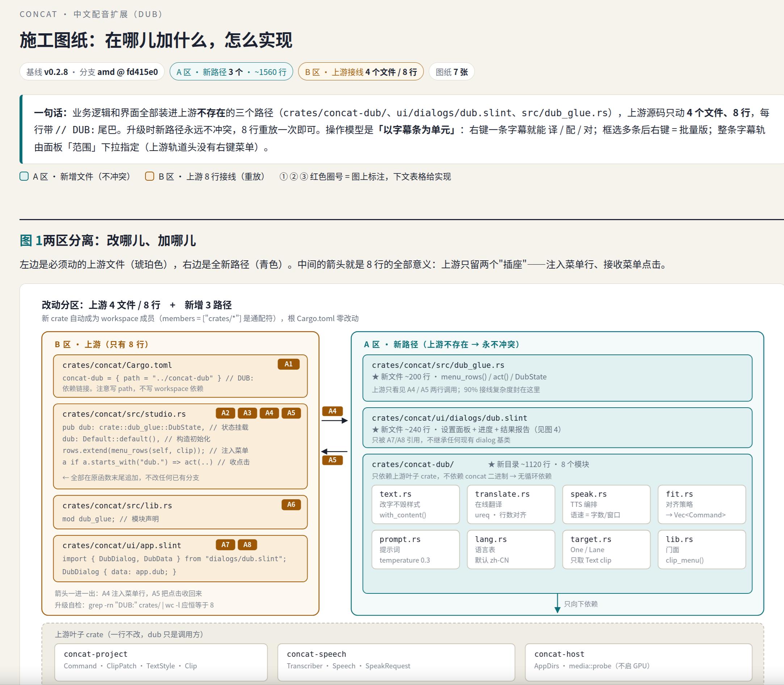Click the A2 badge in studio.rs card

coord(225,413)
